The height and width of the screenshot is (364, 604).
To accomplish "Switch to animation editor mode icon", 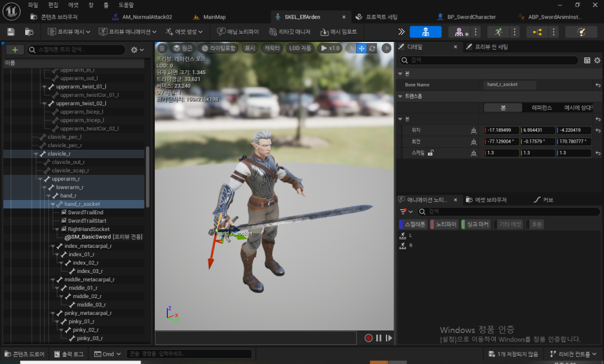I will click(498, 32).
